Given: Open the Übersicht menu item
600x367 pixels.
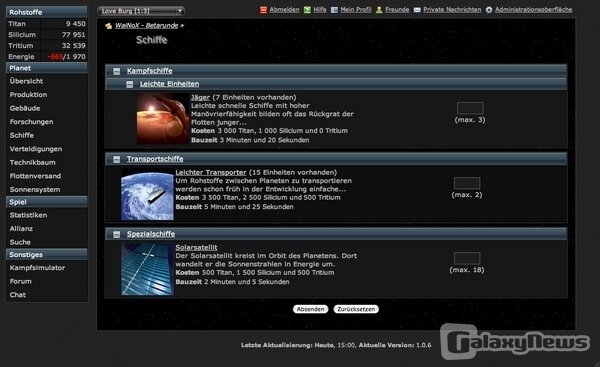Looking at the screenshot, I should (26, 81).
